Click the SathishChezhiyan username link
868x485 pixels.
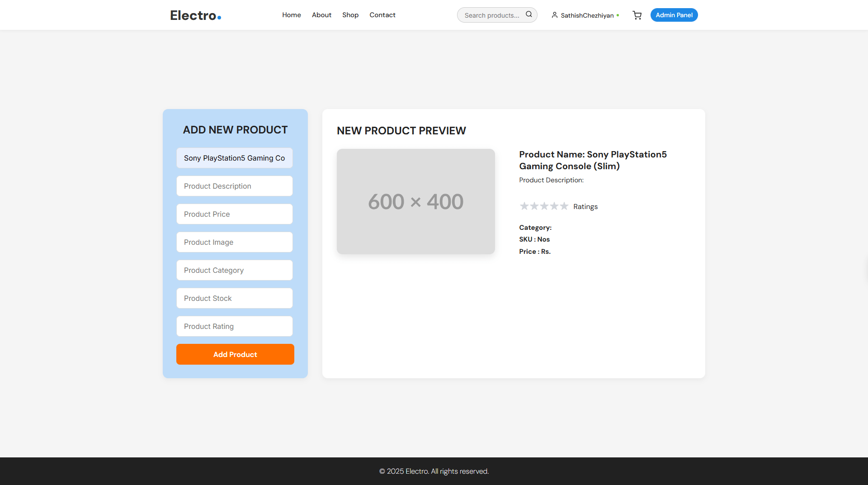tap(587, 15)
